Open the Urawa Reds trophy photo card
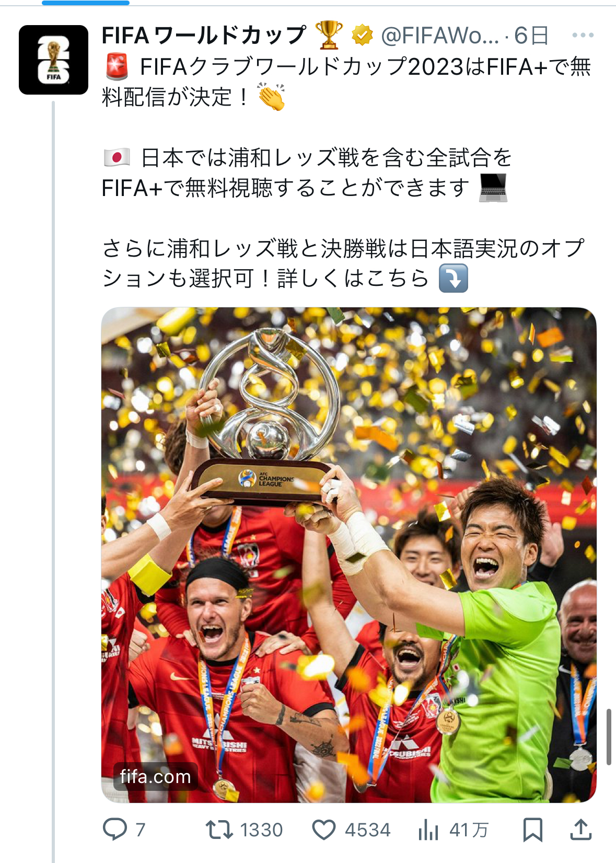Screen dimensions: 616x863 (x=348, y=555)
